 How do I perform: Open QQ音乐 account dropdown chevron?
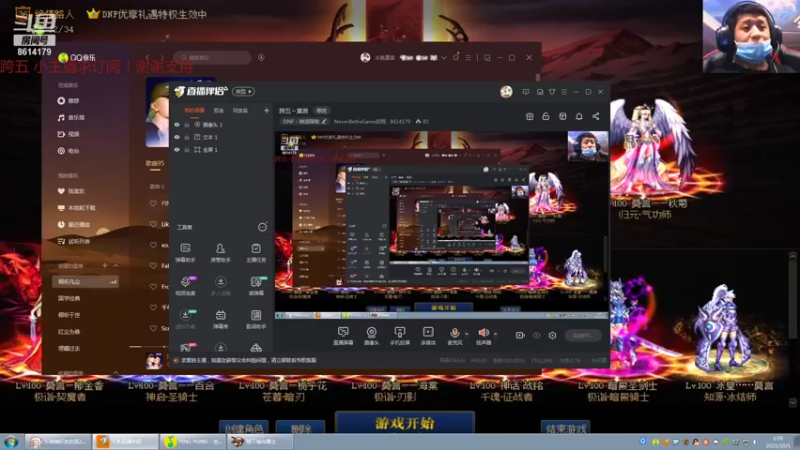point(444,58)
